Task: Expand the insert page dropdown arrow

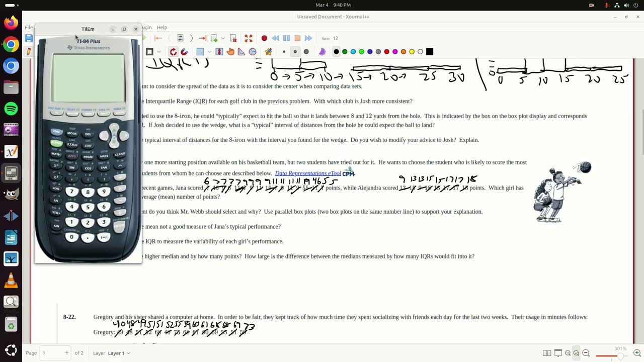Action: 222,38
